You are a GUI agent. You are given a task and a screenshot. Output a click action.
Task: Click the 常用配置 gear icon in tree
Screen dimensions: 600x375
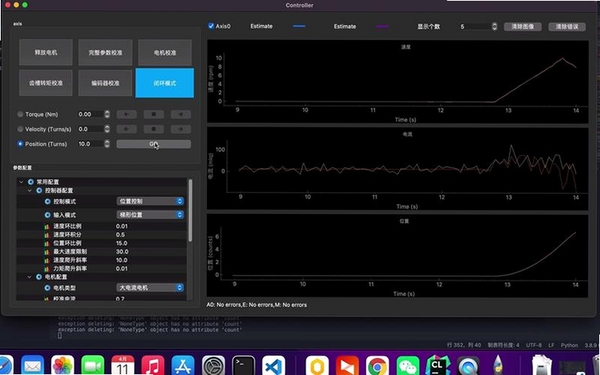pos(31,182)
